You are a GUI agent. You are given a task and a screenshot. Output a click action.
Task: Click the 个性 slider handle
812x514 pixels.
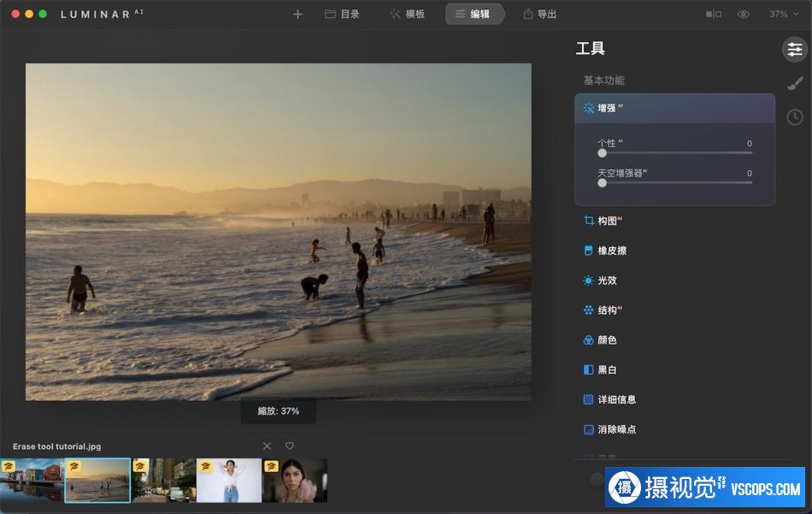click(603, 153)
